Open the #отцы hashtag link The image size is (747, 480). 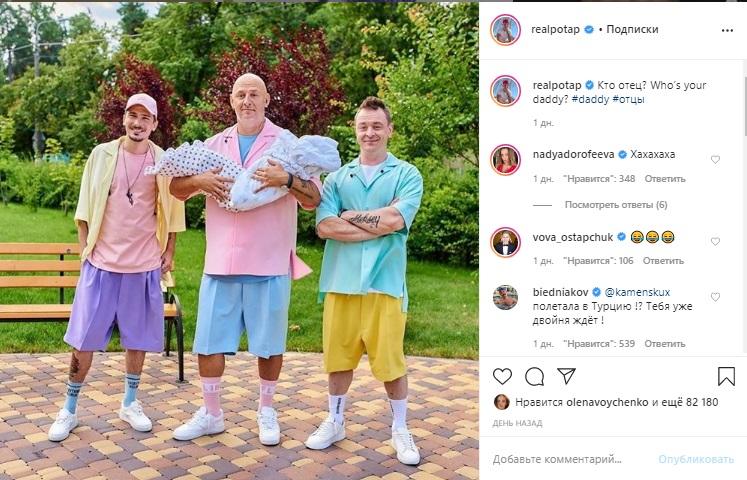628,99
